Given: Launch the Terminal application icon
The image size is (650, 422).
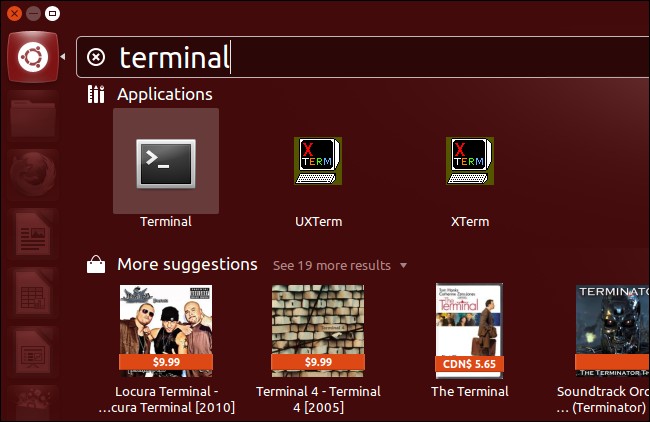Looking at the screenshot, I should [166, 163].
